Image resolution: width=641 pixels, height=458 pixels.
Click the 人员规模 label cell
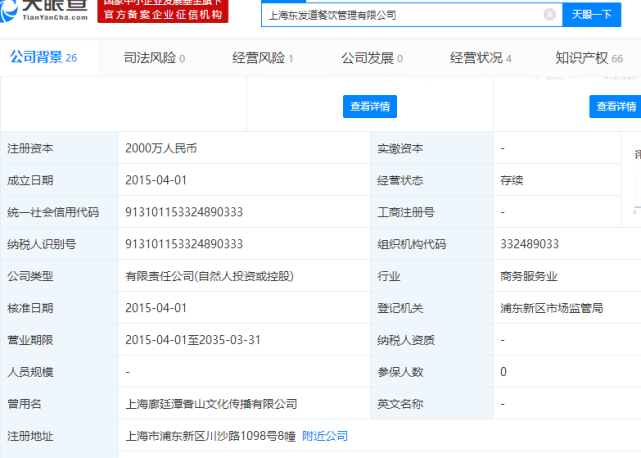tap(60, 372)
